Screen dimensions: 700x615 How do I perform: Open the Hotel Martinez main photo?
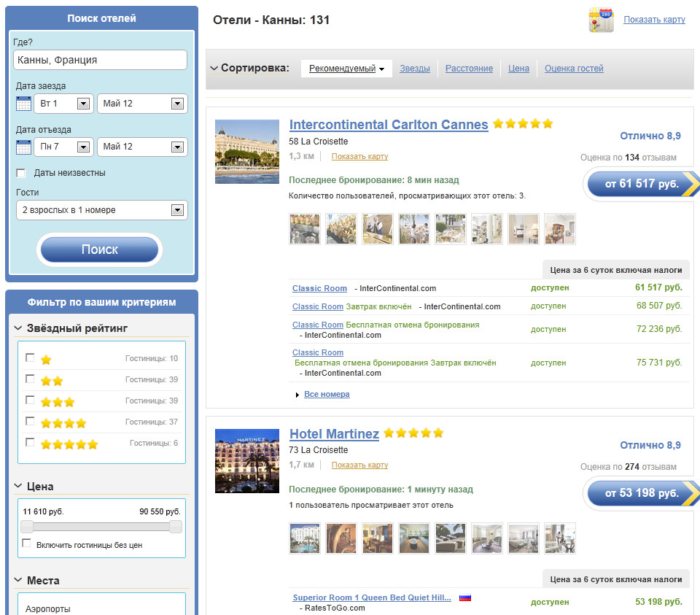[247, 461]
